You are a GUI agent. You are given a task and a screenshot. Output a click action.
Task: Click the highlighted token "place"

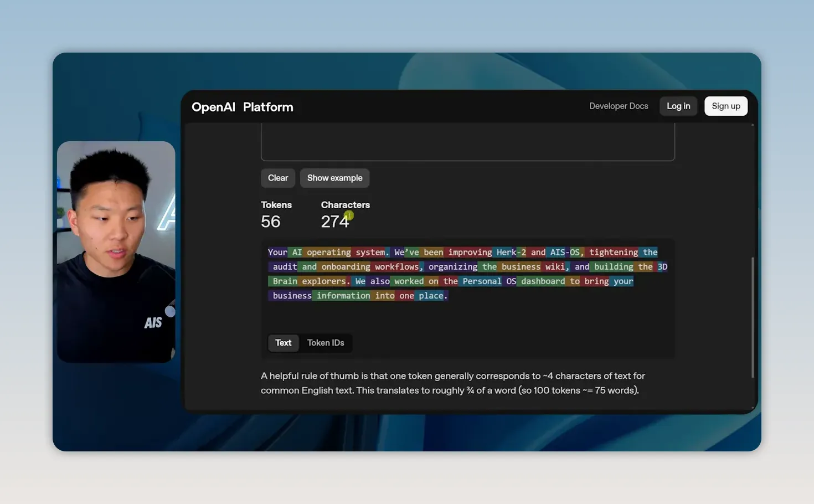click(429, 296)
